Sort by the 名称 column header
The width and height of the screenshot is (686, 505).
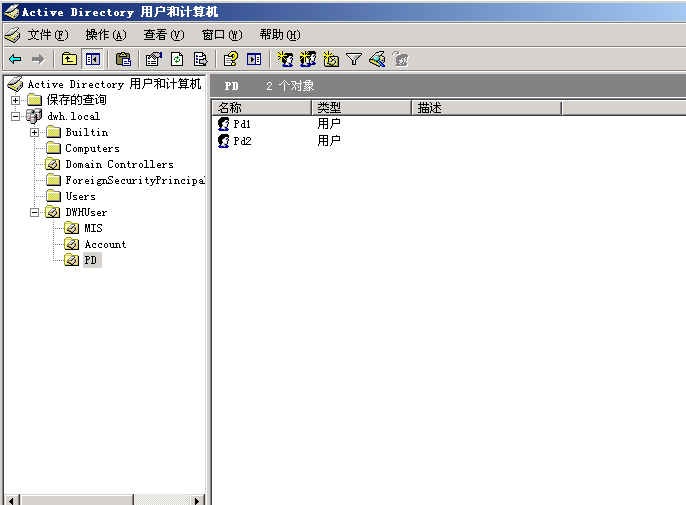point(262,108)
